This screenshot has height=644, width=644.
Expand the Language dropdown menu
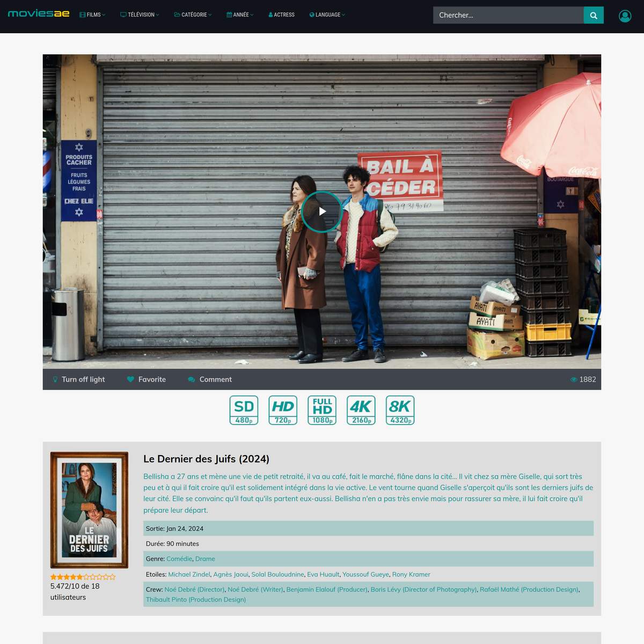pyautogui.click(x=327, y=15)
